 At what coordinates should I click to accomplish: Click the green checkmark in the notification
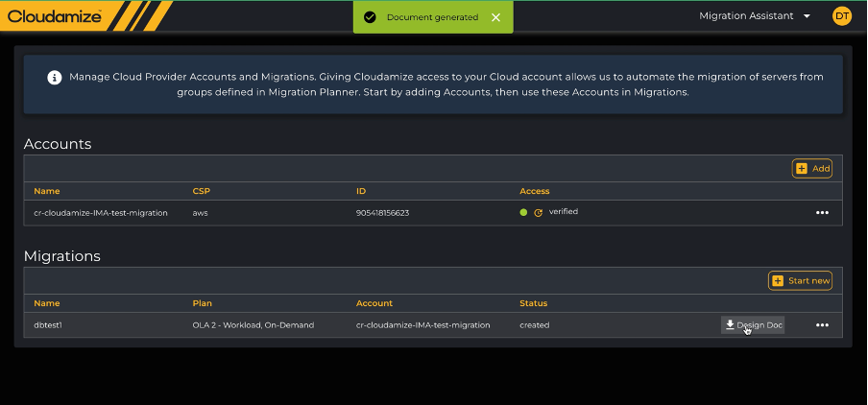[x=371, y=17]
